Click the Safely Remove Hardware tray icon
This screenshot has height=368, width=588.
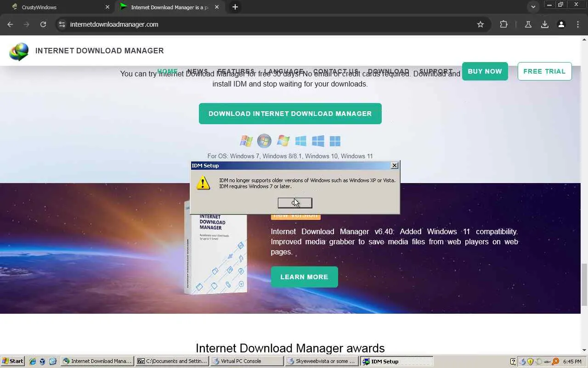coord(547,362)
